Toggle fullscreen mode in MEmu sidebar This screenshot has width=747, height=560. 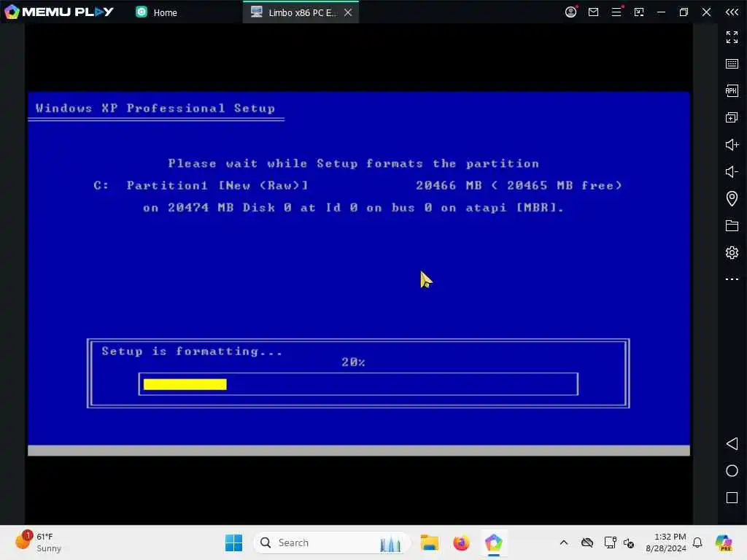(732, 36)
